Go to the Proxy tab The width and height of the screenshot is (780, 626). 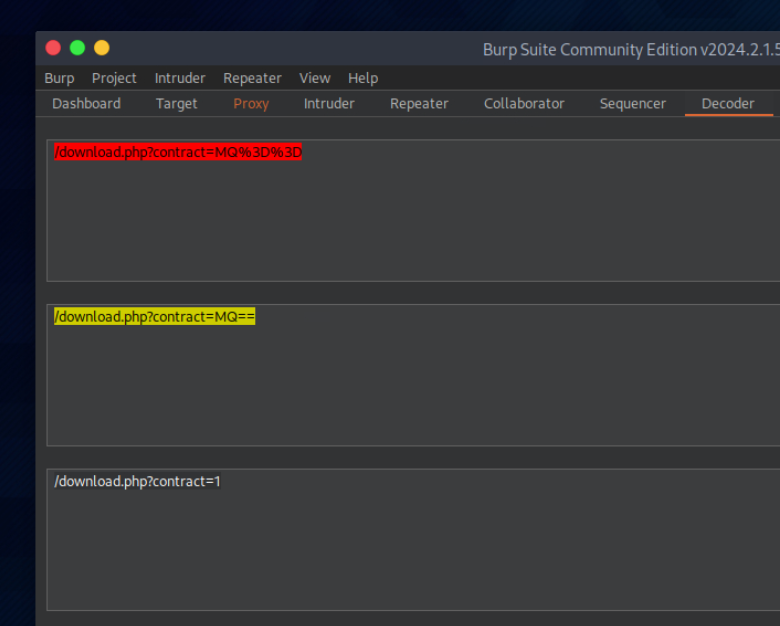[x=251, y=104]
